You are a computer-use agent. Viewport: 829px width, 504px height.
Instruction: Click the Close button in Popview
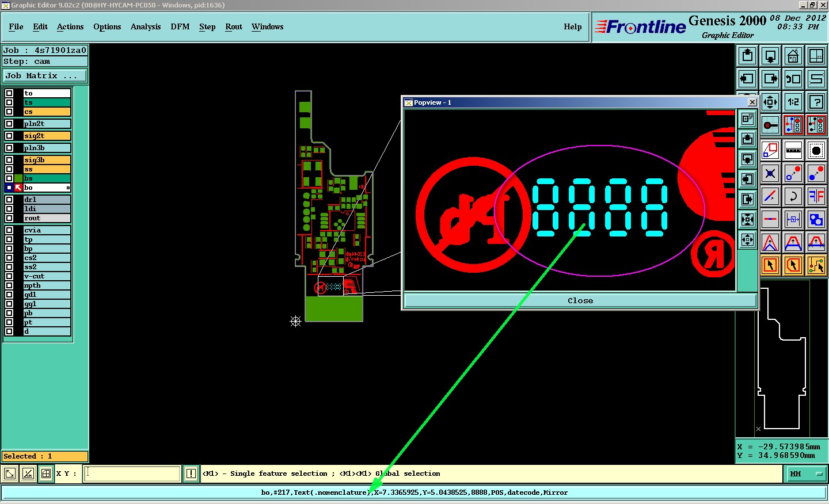[x=580, y=300]
